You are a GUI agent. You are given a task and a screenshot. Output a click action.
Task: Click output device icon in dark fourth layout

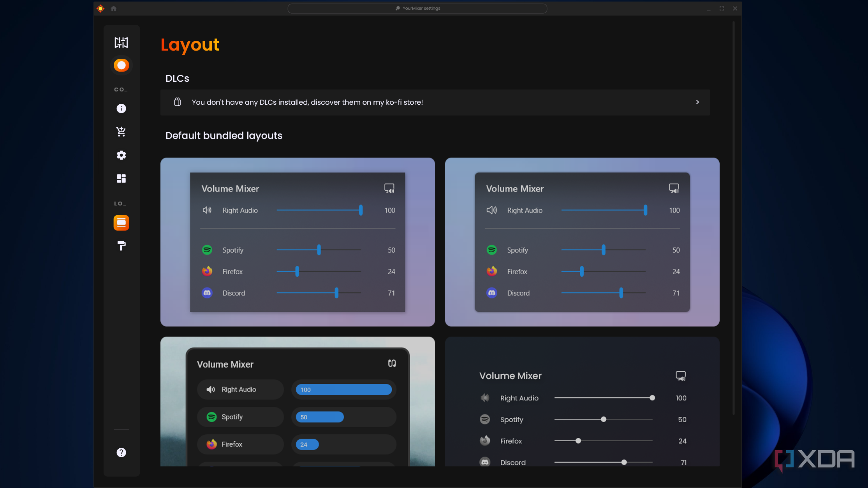681,376
